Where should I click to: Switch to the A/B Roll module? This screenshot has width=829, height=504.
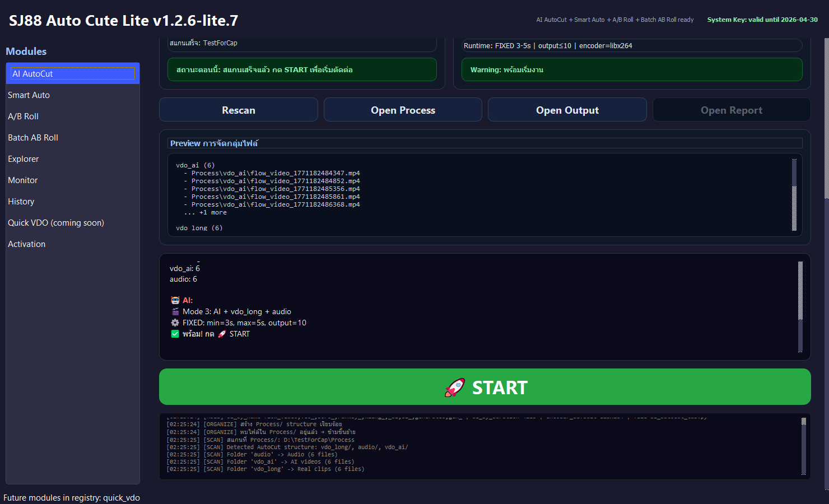point(24,116)
